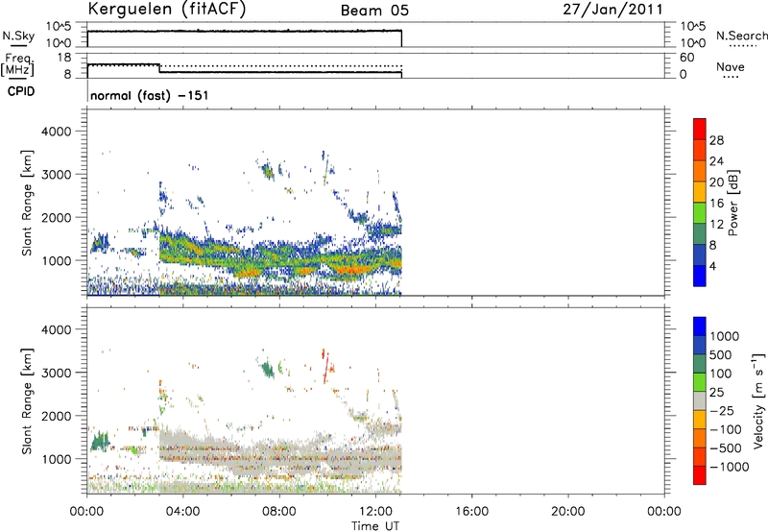The width and height of the screenshot is (768, 532).
Task: Click the blue bottom of the Power color bar
Action: coord(700,276)
